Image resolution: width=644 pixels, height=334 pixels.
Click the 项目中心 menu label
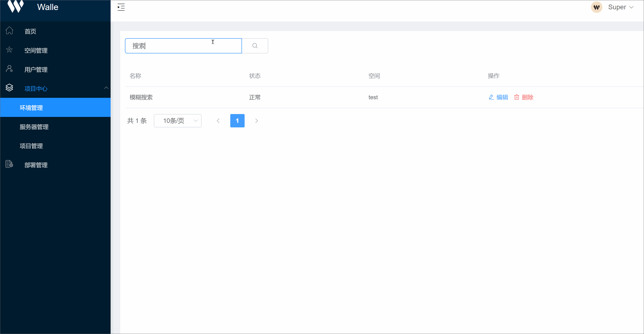tap(36, 89)
